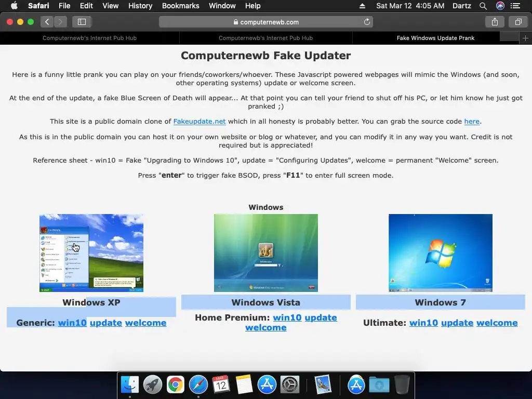Click the Windows Vista heading text

tap(266, 302)
